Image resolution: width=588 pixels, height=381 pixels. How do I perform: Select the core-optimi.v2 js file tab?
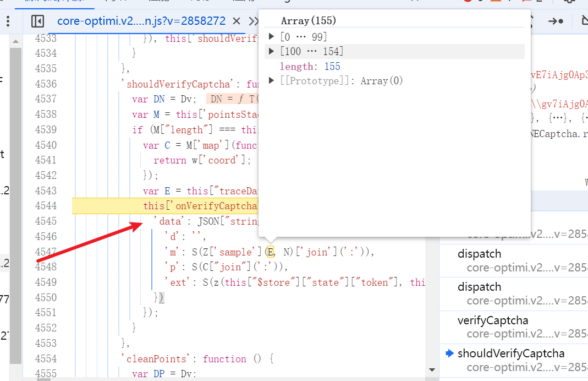[x=141, y=20]
